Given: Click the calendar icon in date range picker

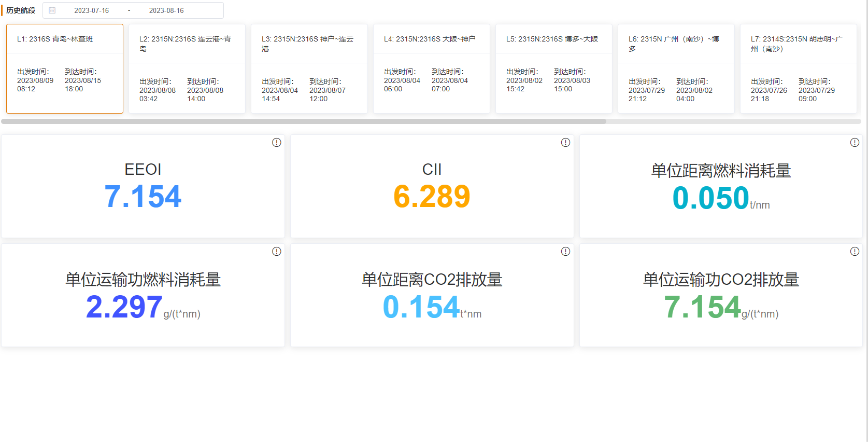Looking at the screenshot, I should [52, 10].
